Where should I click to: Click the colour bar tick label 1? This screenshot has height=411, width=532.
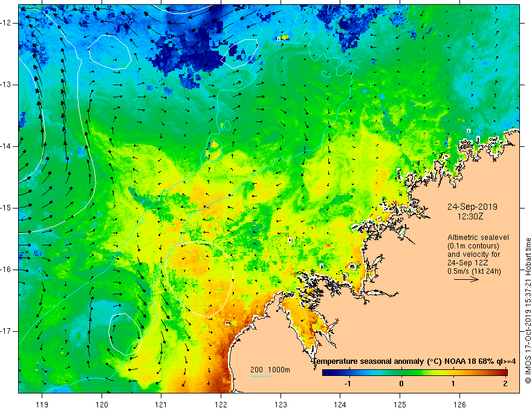tap(453, 384)
